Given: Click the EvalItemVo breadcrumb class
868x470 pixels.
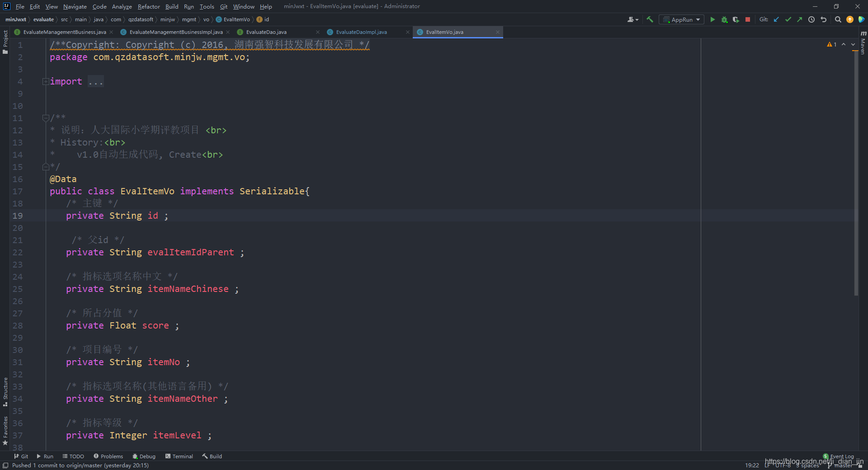Looking at the screenshot, I should click(233, 19).
